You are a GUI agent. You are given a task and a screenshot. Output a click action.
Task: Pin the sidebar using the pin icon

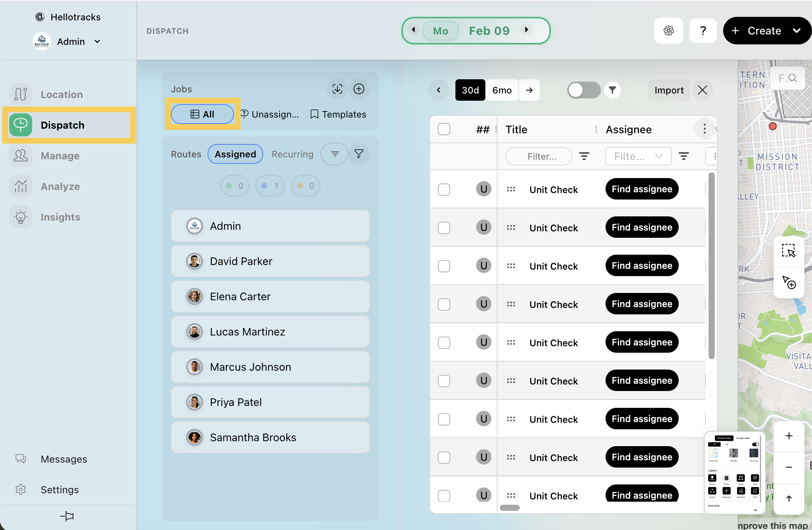67,516
